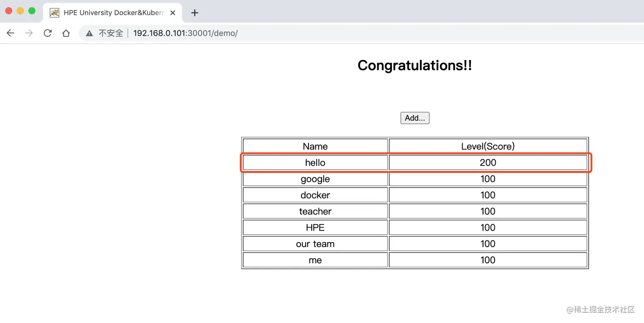
Task: Click the browser back arrow
Action: click(11, 33)
